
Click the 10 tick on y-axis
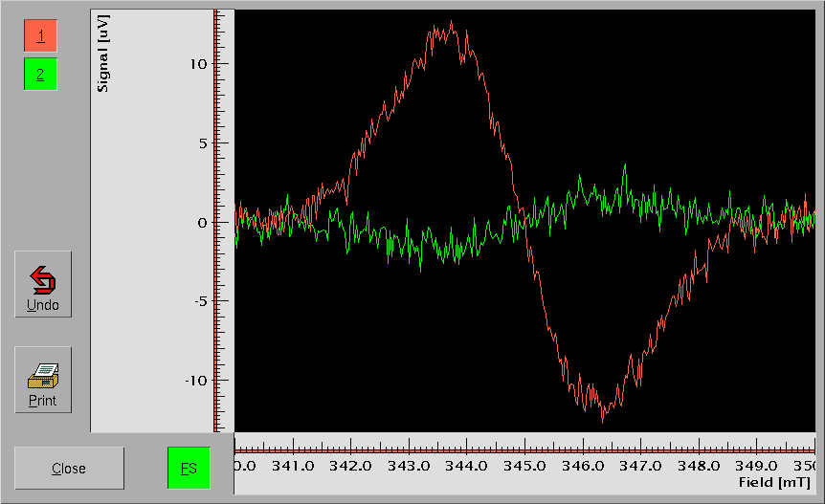[x=196, y=64]
